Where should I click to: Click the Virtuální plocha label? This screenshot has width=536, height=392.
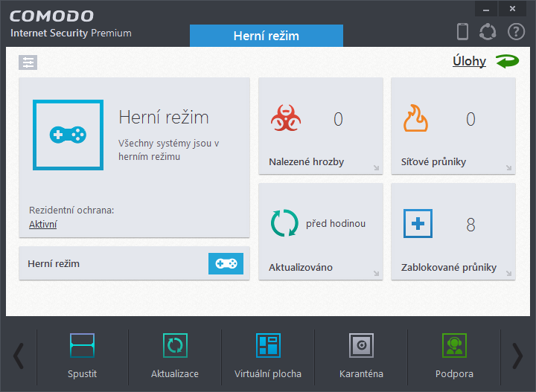pyautogui.click(x=268, y=374)
